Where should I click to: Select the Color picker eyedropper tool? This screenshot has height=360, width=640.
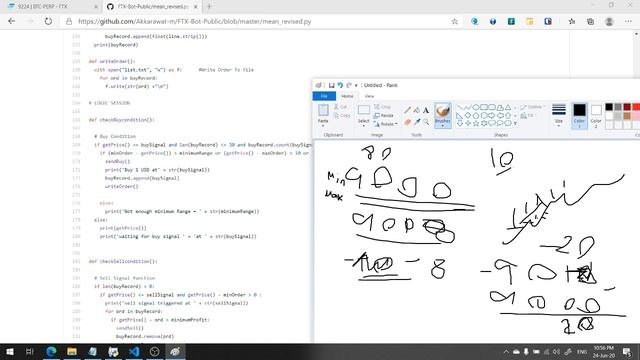417,122
